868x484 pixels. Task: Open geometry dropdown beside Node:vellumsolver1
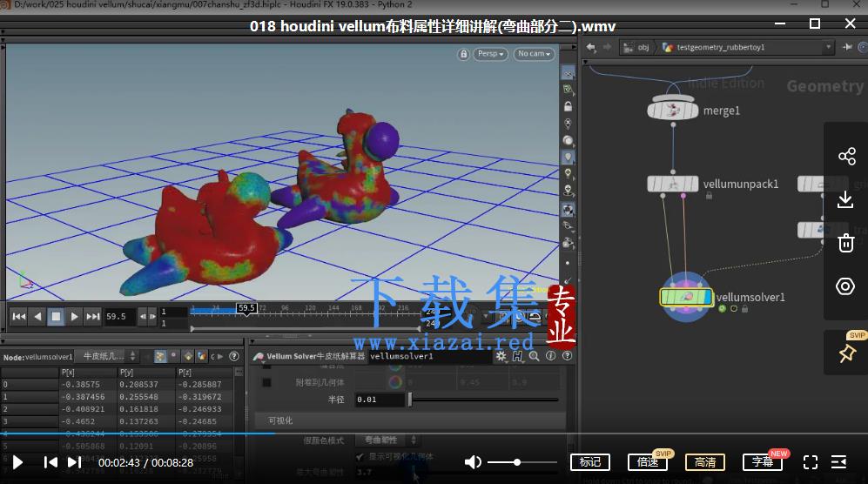point(109,356)
